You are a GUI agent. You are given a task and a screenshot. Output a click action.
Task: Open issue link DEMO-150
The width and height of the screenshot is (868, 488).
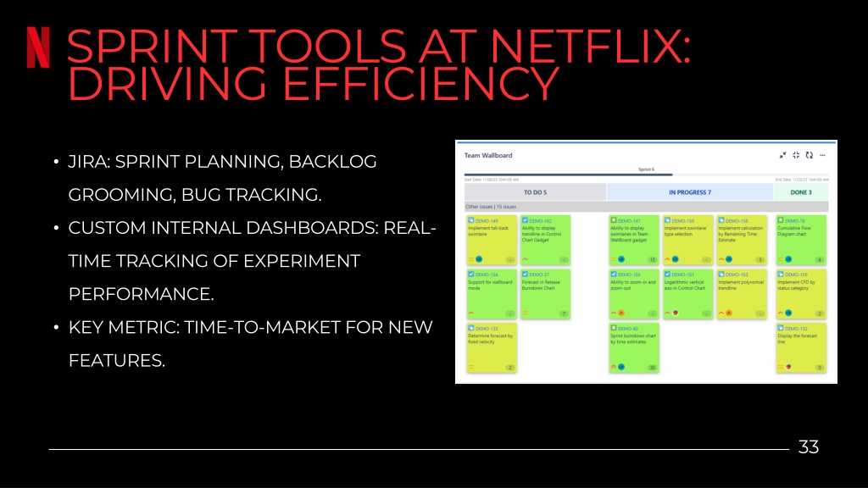point(682,221)
